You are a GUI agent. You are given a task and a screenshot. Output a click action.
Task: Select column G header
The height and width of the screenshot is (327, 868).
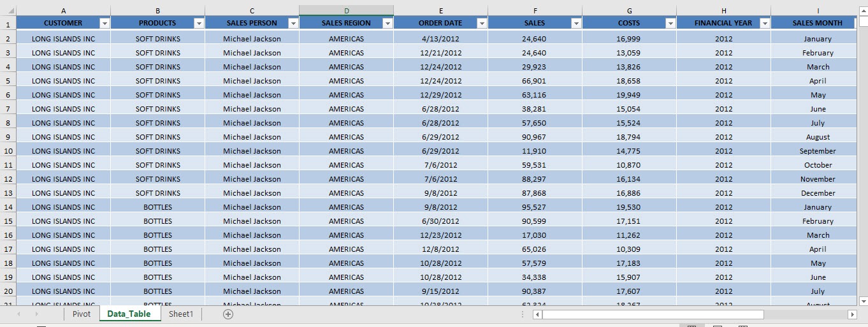630,11
